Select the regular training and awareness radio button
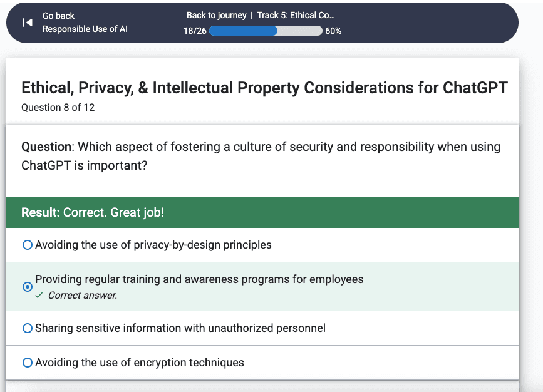Screen dimensions: 543x392 (x=28, y=287)
